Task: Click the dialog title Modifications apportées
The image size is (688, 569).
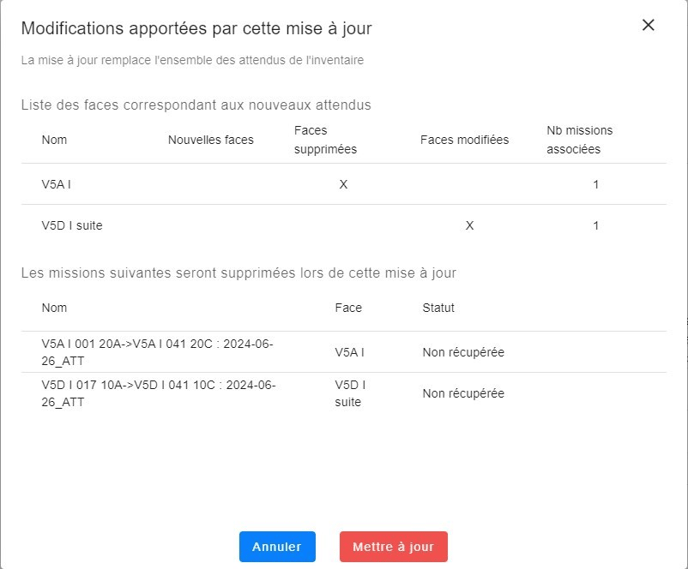Action: coord(196,28)
